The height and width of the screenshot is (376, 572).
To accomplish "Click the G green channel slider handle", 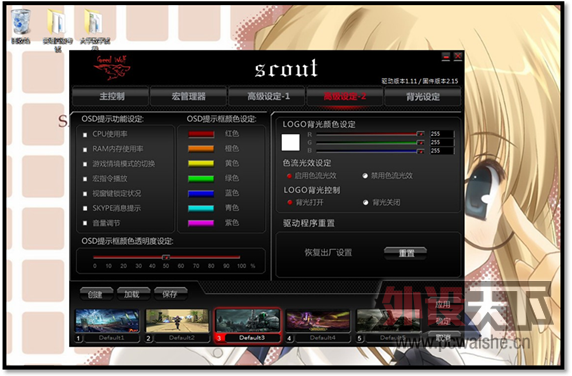I will 420,142.
